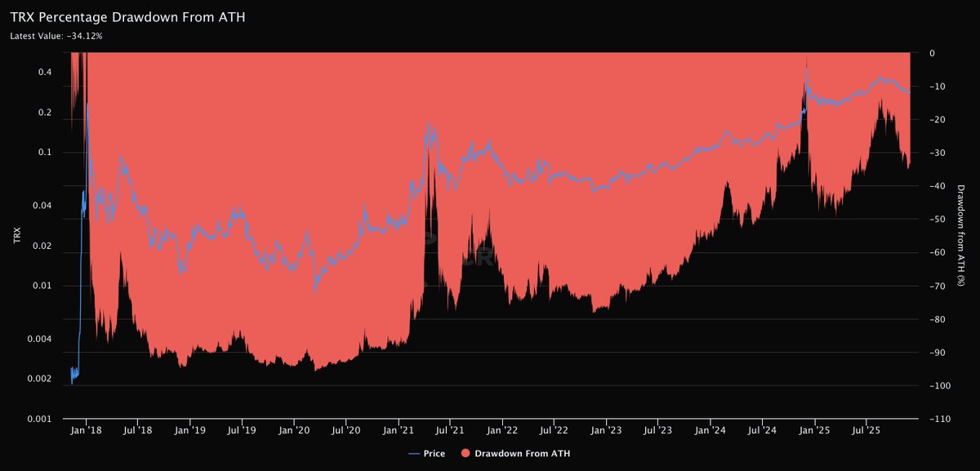Click the 0 tick on the drawdown axis
Viewport: 980px width, 471px height.
coord(930,53)
